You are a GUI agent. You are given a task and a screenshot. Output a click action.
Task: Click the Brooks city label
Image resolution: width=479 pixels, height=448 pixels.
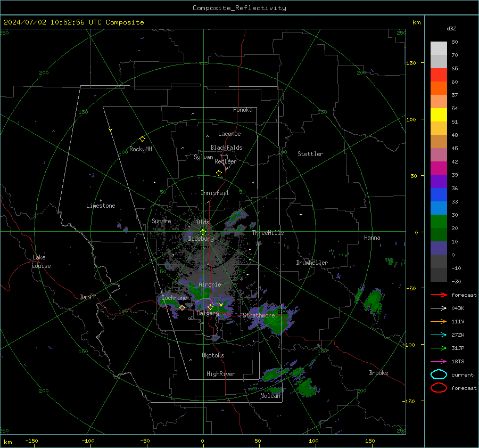tap(378, 373)
